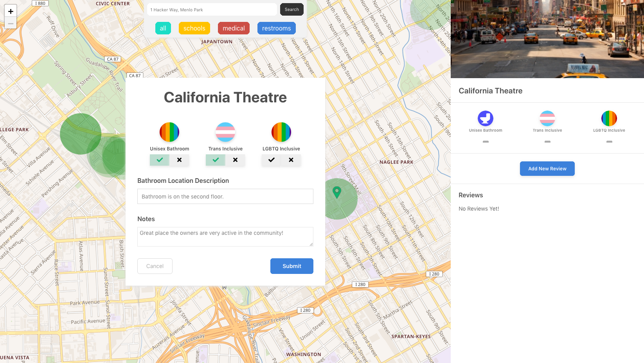This screenshot has width=644, height=363.
Task: Click the Notes text area
Action: pyautogui.click(x=225, y=237)
